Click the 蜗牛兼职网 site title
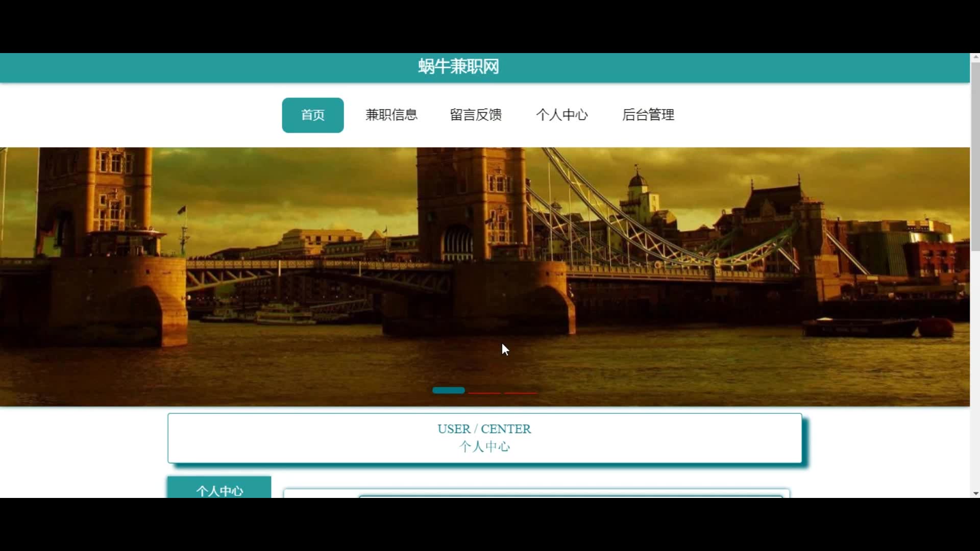 click(x=458, y=67)
